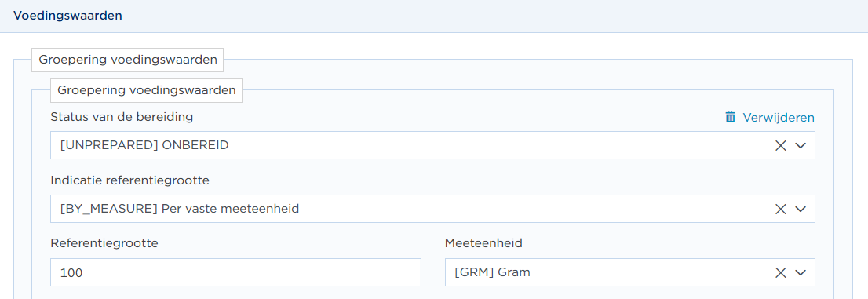Screen dimensions: 868x299
Task: Open the [GRM] Gram combo box
Action: click(x=630, y=272)
